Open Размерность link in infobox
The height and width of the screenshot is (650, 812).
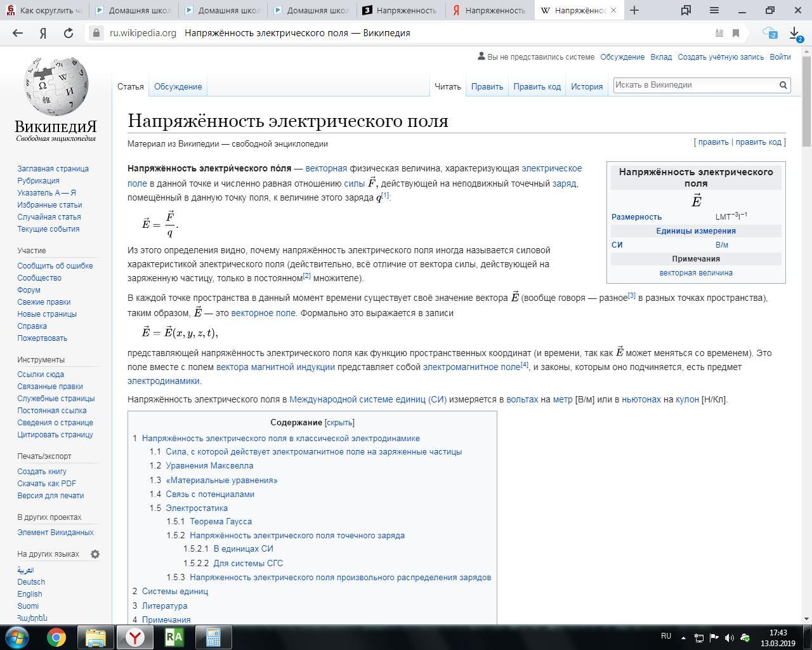pos(636,217)
